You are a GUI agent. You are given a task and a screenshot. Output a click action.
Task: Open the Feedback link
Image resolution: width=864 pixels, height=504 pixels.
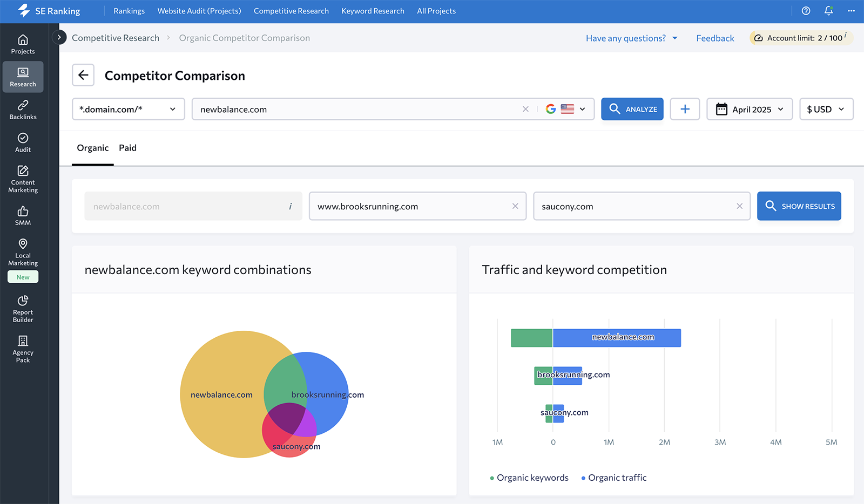pos(715,38)
